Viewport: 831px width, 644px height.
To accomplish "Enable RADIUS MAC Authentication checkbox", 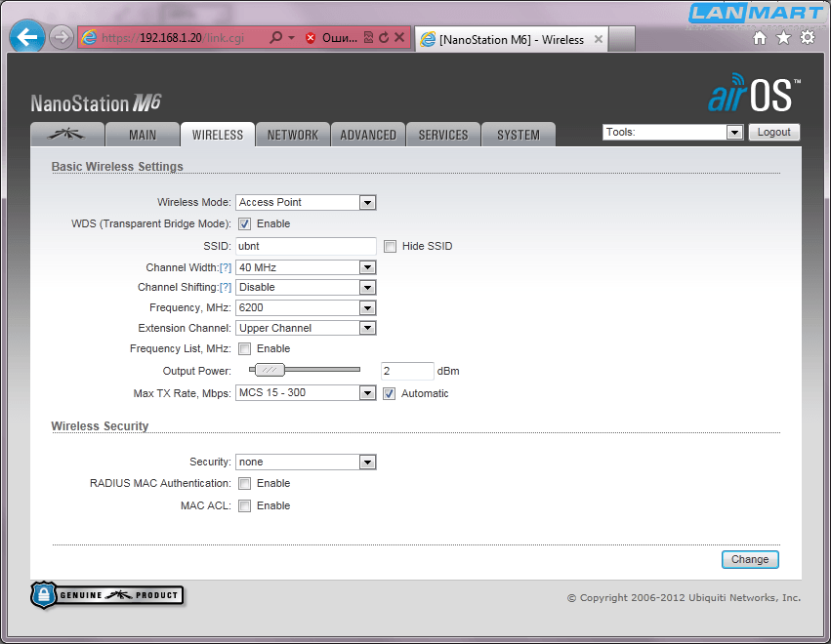I will point(244,484).
